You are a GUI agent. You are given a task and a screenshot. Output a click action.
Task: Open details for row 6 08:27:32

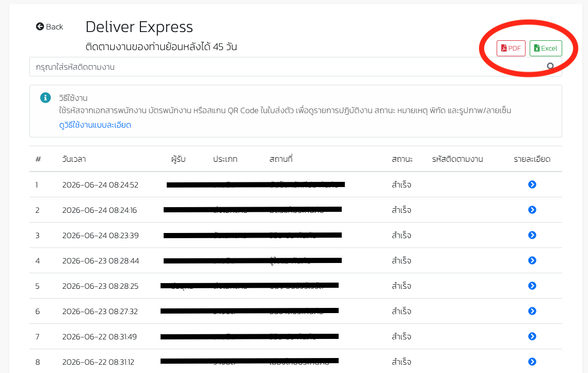click(532, 311)
